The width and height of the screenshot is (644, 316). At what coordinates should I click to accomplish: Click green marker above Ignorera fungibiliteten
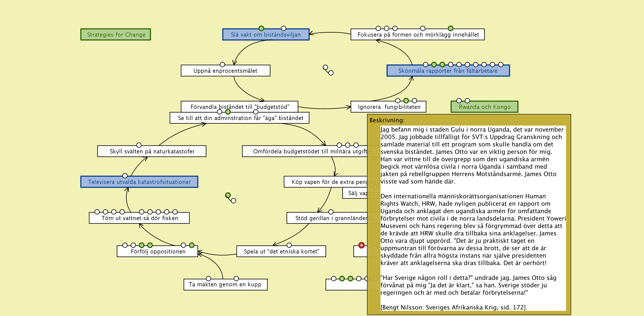(x=406, y=101)
